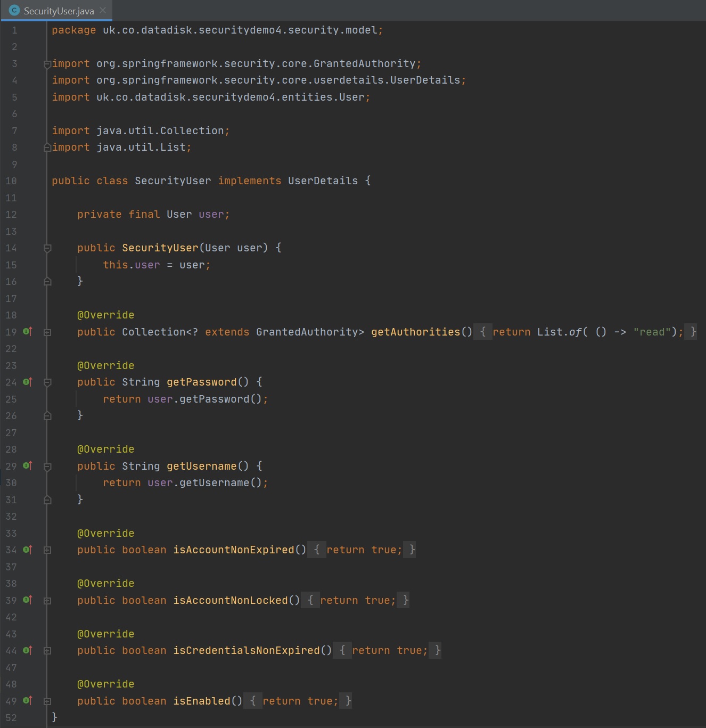Screen dimensions: 706x728
Task: Click the class icon on SecurityUser.java tab
Action: [x=14, y=11]
